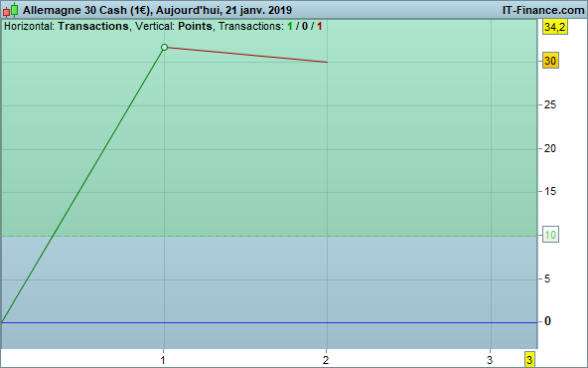This screenshot has height=368, width=588.
Task: Click x-axis label 2
Action: 326,360
